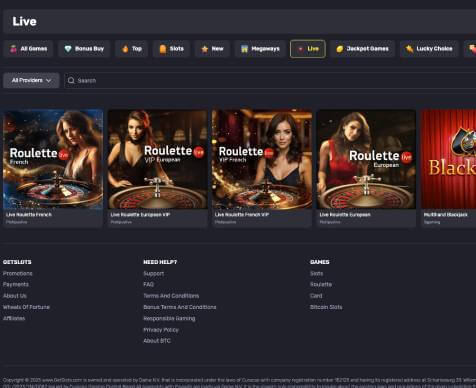
Task: Click the Live Roulette European title text
Action: (x=345, y=215)
